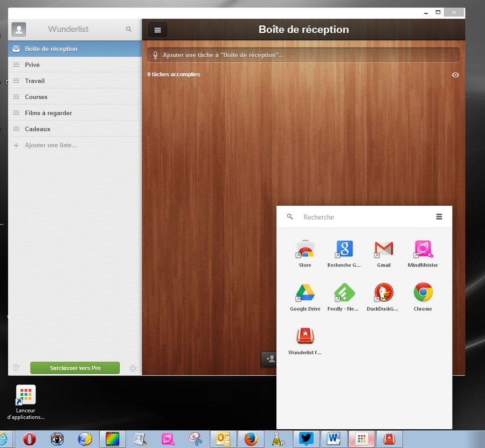The width and height of the screenshot is (485, 448).
Task: Open Firefox from the Windows taskbar
Action: point(251,439)
